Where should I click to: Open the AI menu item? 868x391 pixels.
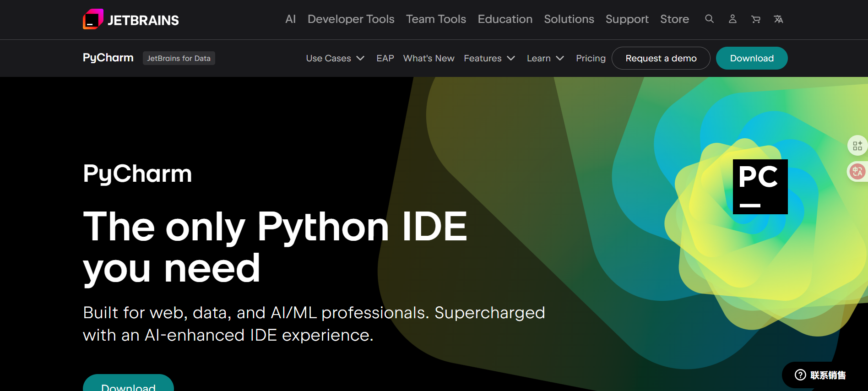290,19
